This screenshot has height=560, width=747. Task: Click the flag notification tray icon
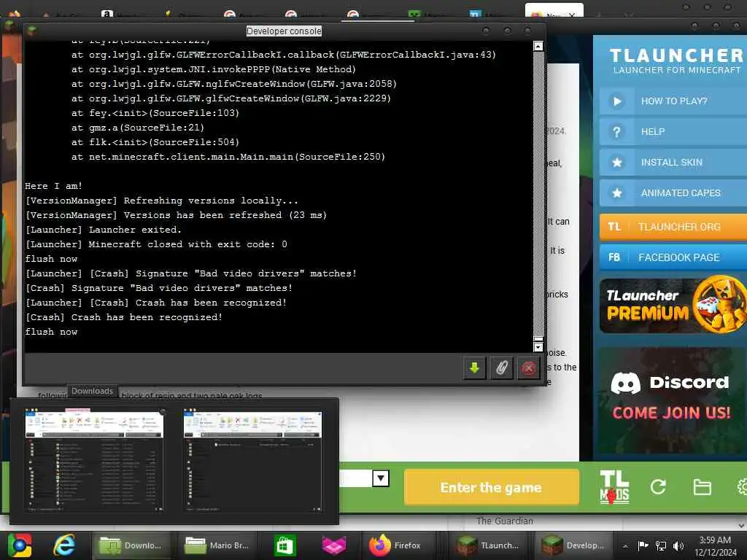click(x=643, y=545)
